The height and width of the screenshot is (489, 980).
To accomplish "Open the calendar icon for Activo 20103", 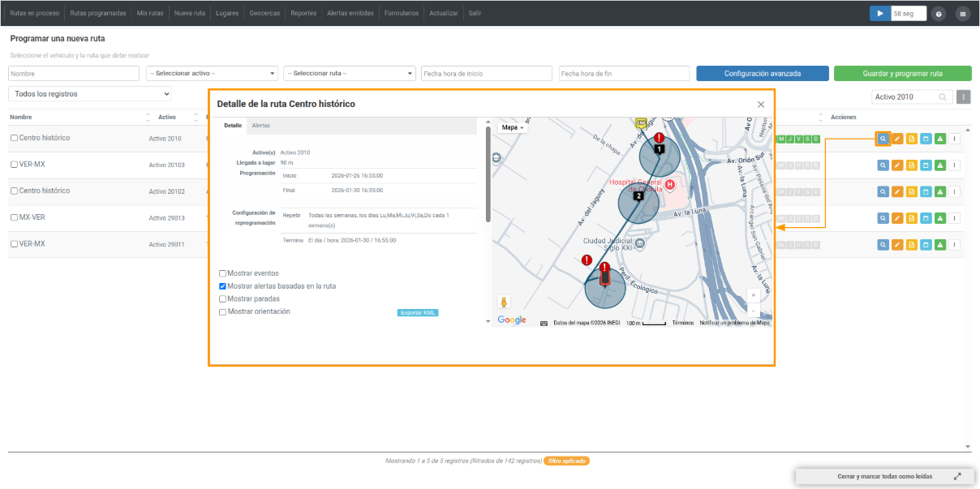I will point(926,165).
